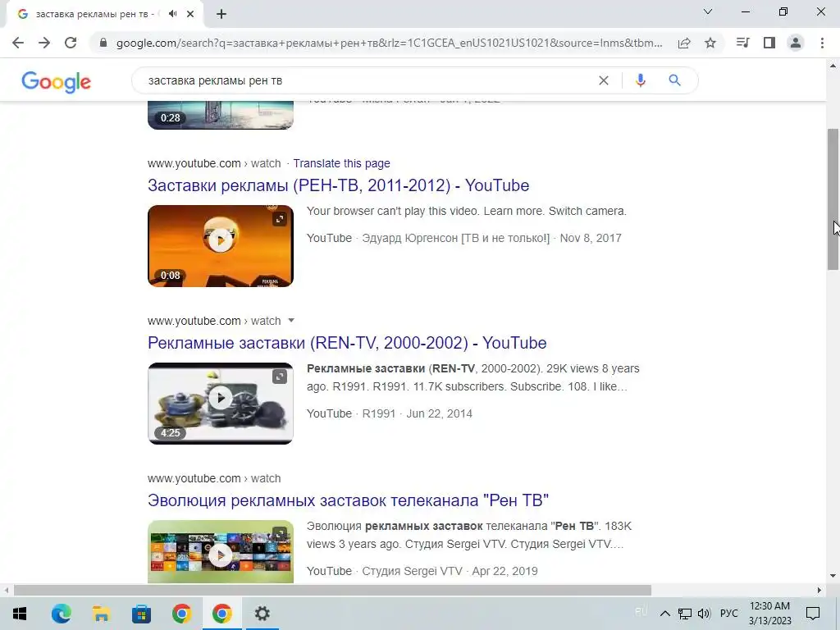Bookmark this page with the star
The height and width of the screenshot is (630, 840).
click(710, 43)
